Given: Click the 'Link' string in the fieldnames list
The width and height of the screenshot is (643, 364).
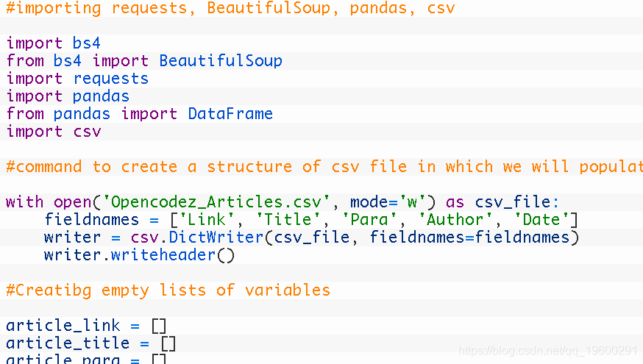Looking at the screenshot, I should 206,220.
